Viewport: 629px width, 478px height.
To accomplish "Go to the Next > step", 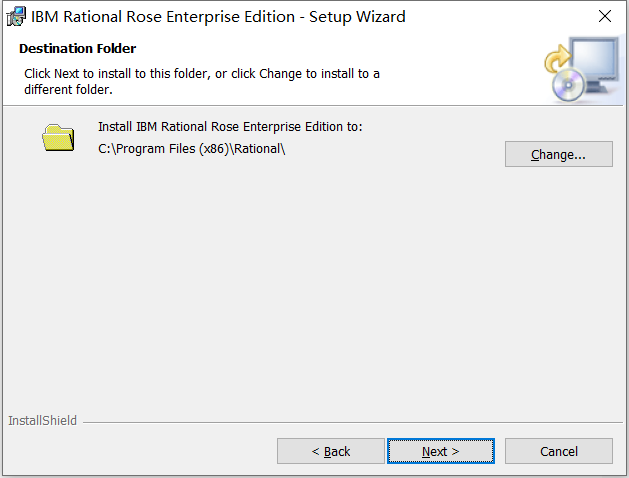I will pos(440,451).
